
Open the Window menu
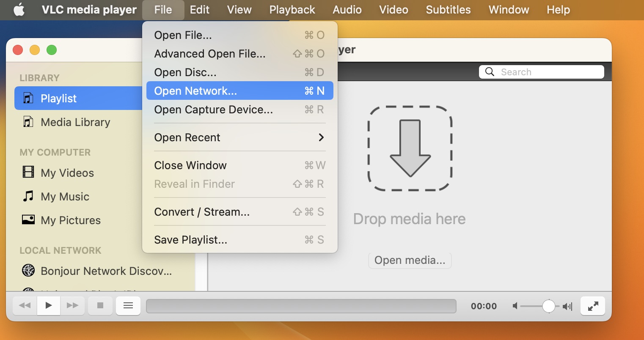tap(509, 10)
